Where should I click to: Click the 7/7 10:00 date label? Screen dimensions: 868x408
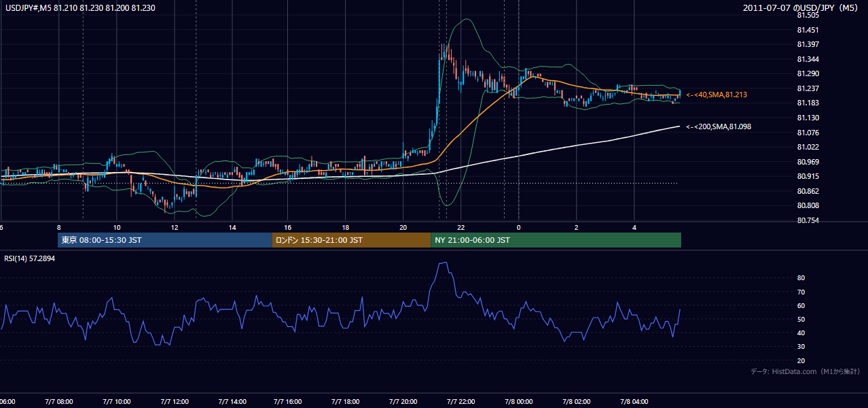point(117,401)
